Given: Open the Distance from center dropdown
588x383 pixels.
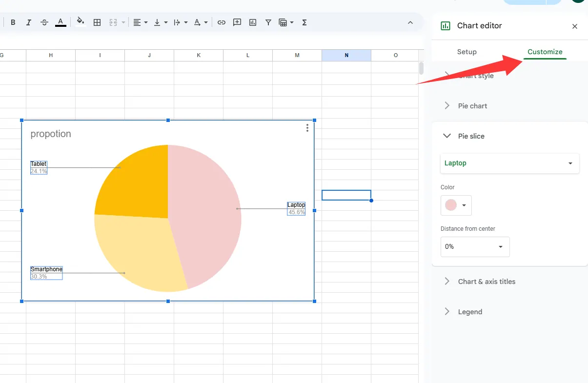Looking at the screenshot, I should point(475,247).
